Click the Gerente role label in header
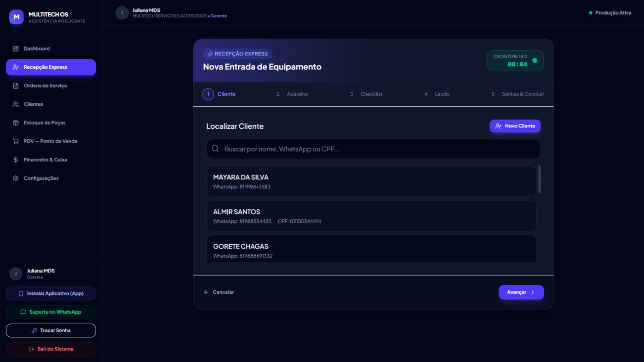 point(219,16)
